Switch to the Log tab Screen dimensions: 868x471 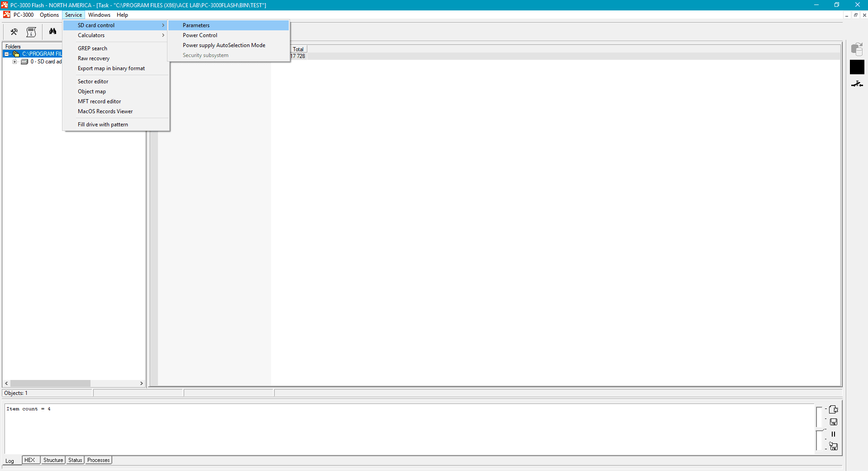(10, 461)
